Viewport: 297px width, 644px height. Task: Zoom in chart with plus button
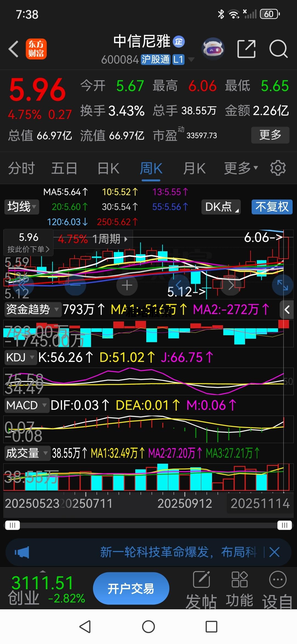click(x=127, y=285)
